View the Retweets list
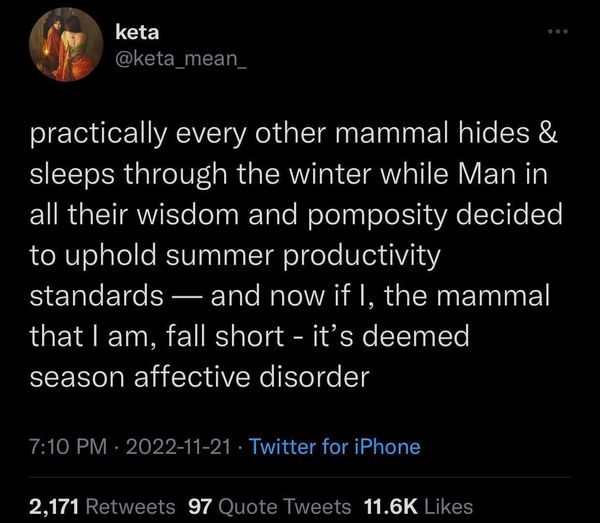 point(130,505)
